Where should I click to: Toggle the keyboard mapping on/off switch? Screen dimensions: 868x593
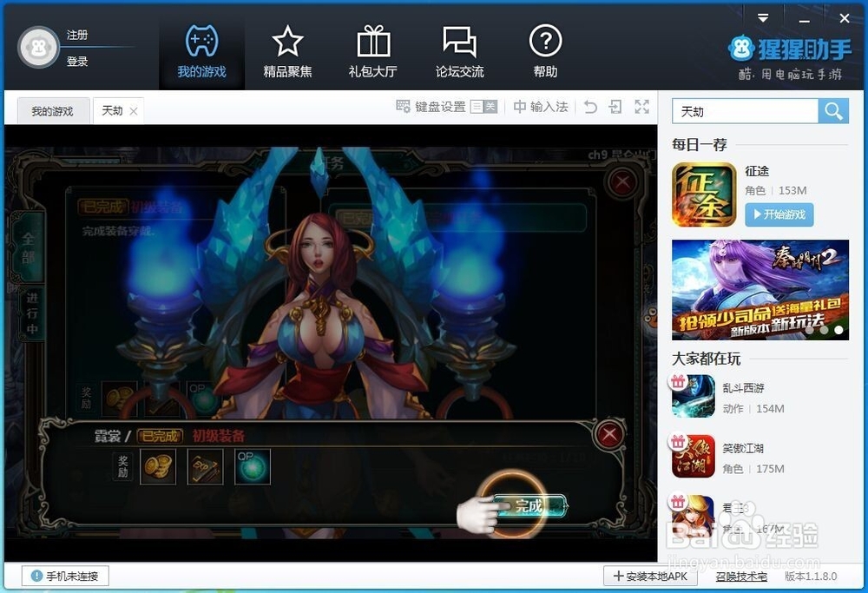tap(483, 106)
